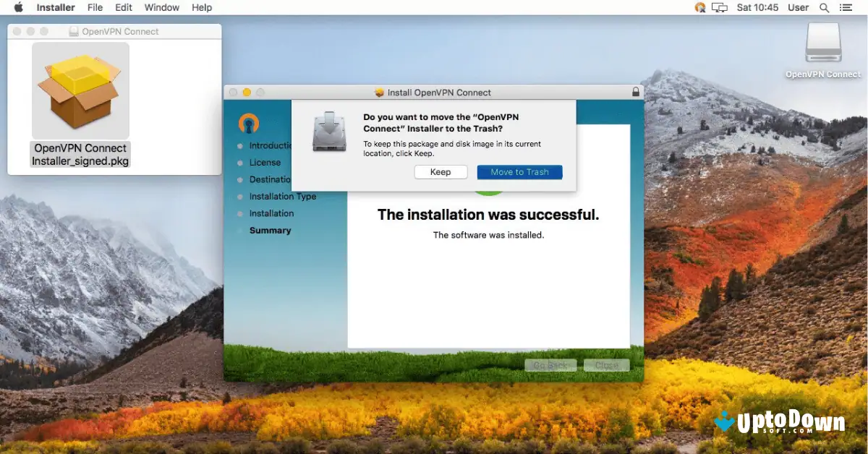Click Move to Trash

(x=519, y=171)
